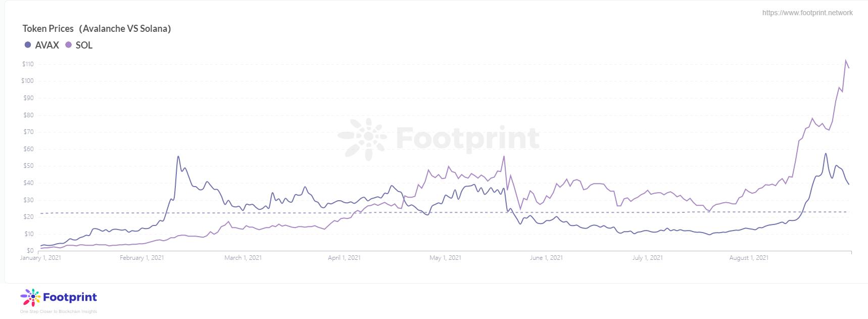Select the August 1, 2021 axis label

[x=749, y=258]
